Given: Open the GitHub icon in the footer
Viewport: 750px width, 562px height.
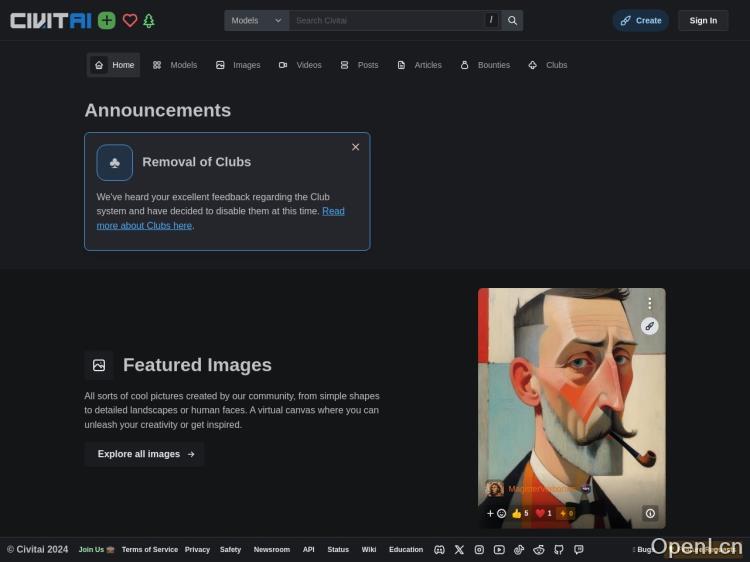Looking at the screenshot, I should click(559, 549).
